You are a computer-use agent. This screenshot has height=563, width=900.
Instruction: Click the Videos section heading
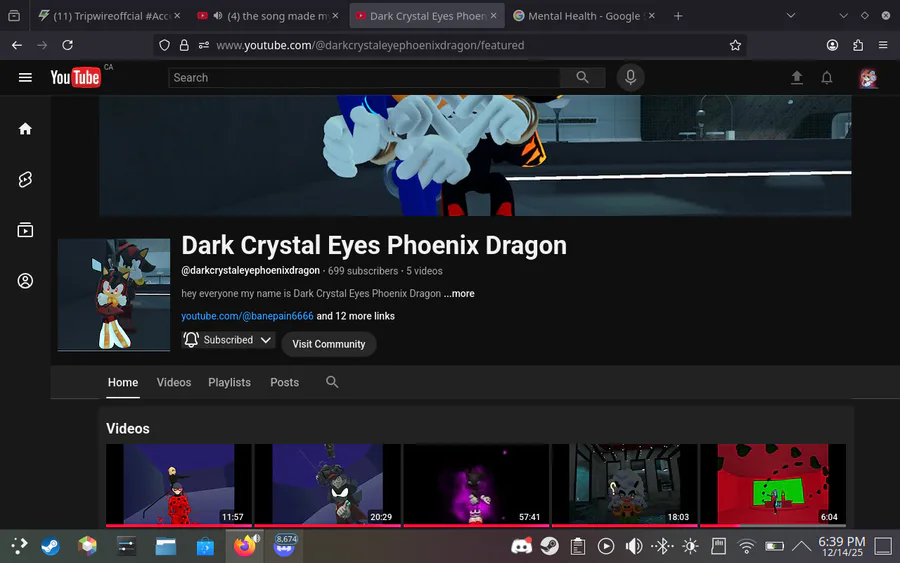click(x=128, y=429)
